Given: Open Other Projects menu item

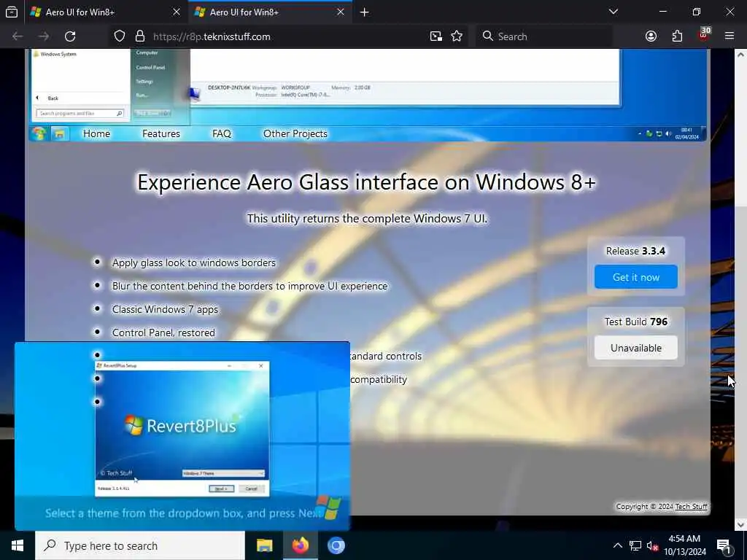Looking at the screenshot, I should pyautogui.click(x=295, y=134).
